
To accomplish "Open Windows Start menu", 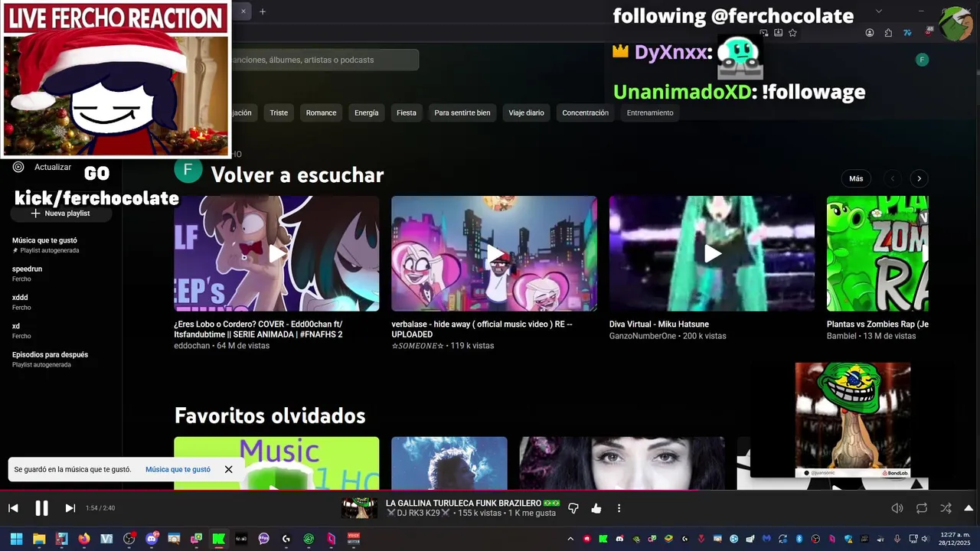I will (x=16, y=539).
